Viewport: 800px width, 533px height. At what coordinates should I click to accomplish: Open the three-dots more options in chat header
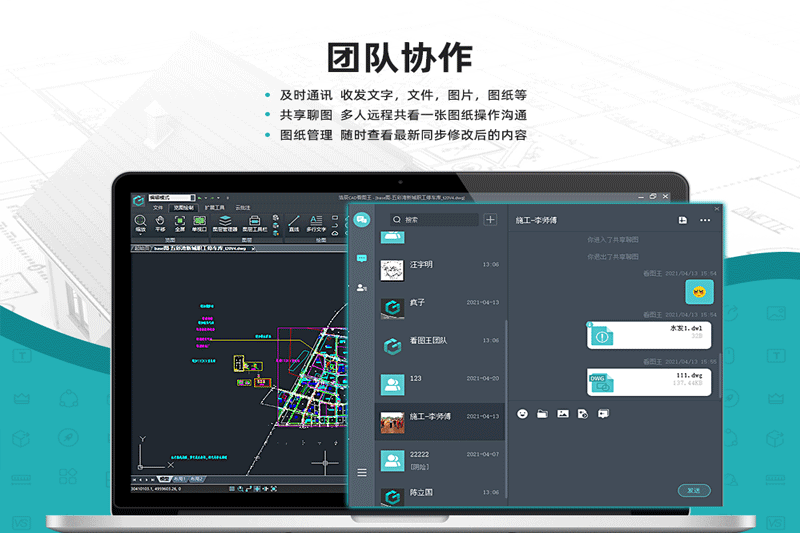pyautogui.click(x=705, y=220)
